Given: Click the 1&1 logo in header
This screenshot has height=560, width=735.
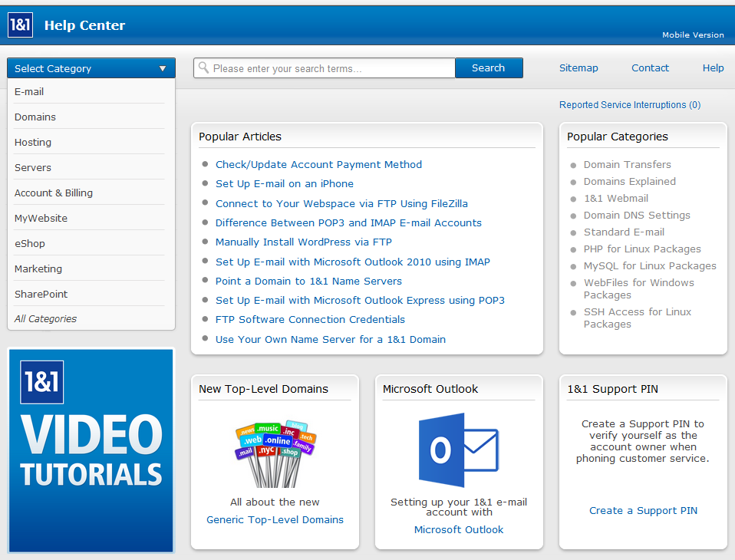Looking at the screenshot, I should click(20, 25).
